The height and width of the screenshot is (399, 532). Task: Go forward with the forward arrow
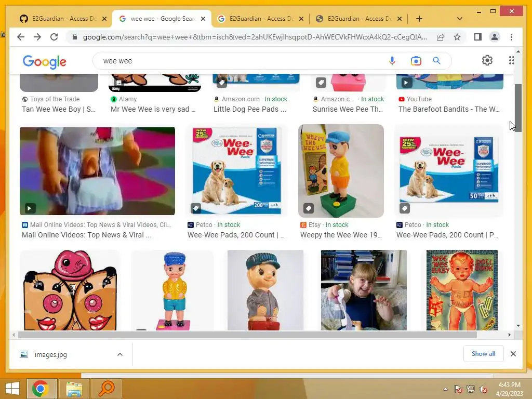(37, 37)
